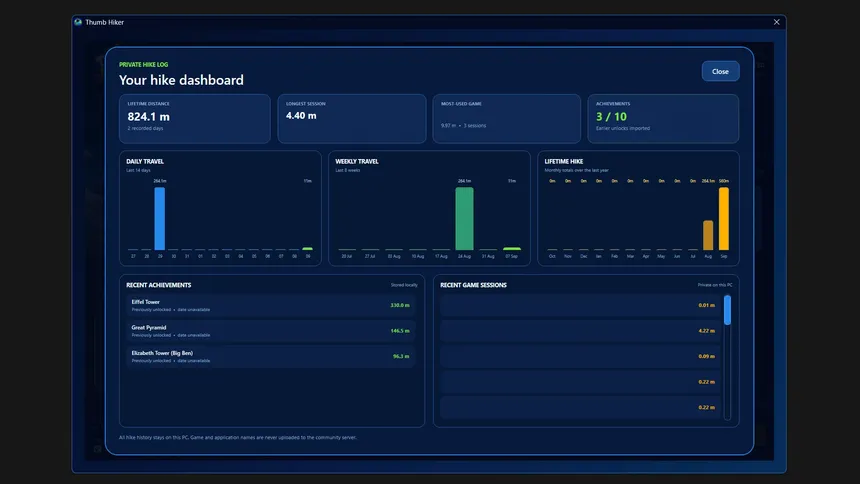Click the small green 07 Sep weekly bar
The height and width of the screenshot is (484, 860).
click(512, 249)
